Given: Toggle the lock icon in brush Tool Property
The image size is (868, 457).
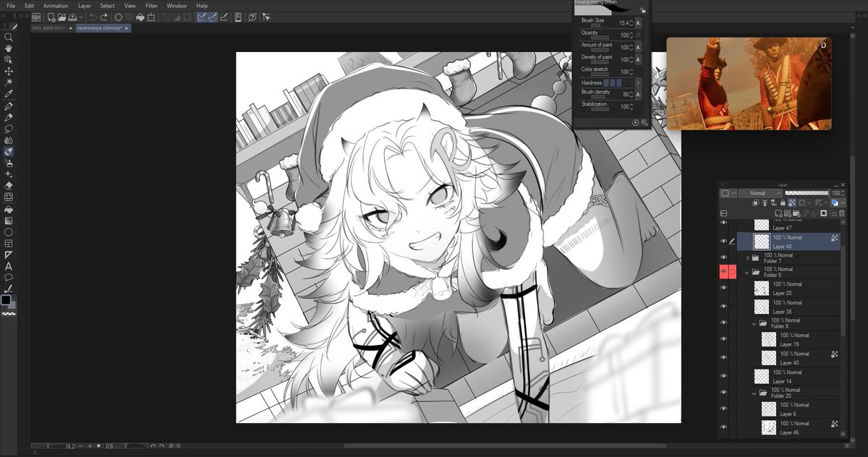Looking at the screenshot, I should click(643, 9).
